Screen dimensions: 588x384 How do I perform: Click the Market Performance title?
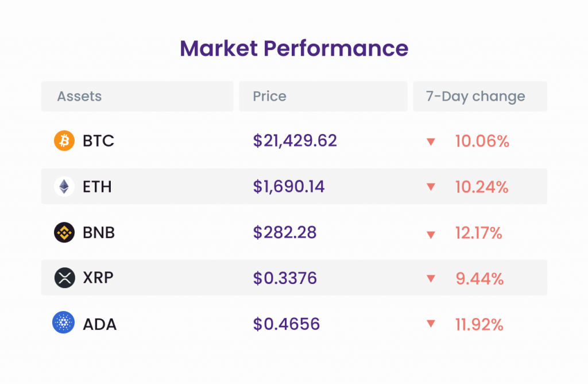[294, 48]
